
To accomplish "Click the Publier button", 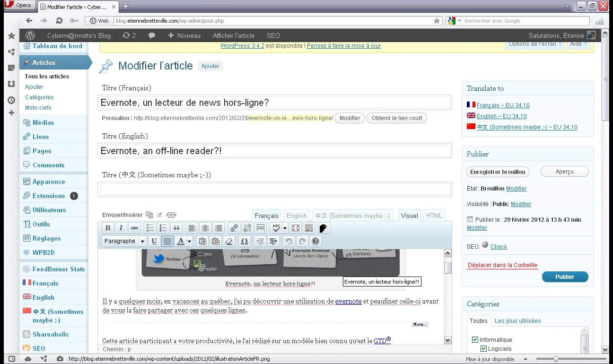I will [x=565, y=277].
